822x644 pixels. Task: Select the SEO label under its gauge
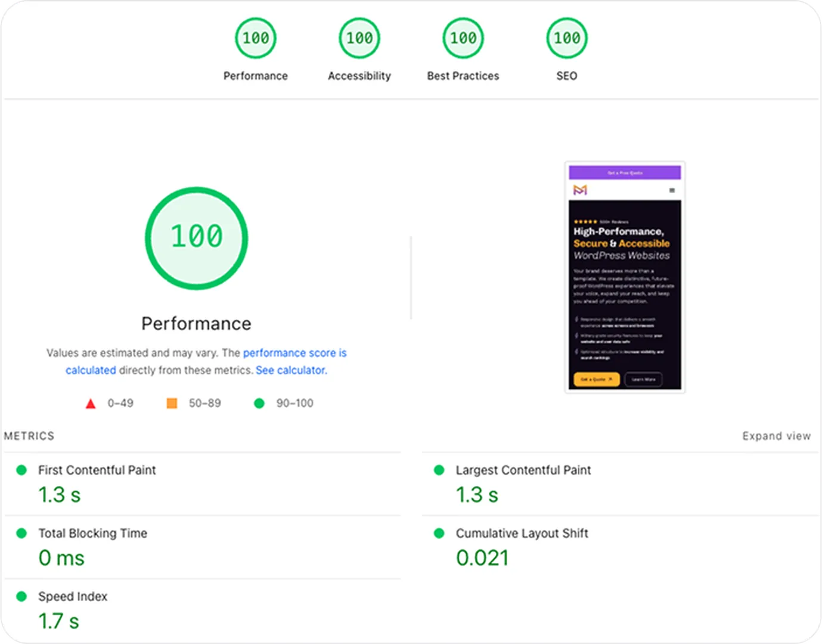point(566,76)
